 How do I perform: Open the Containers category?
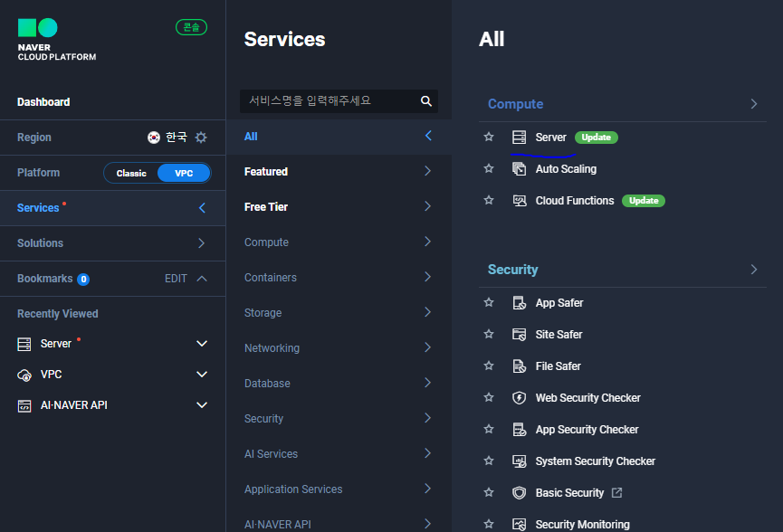pos(339,278)
